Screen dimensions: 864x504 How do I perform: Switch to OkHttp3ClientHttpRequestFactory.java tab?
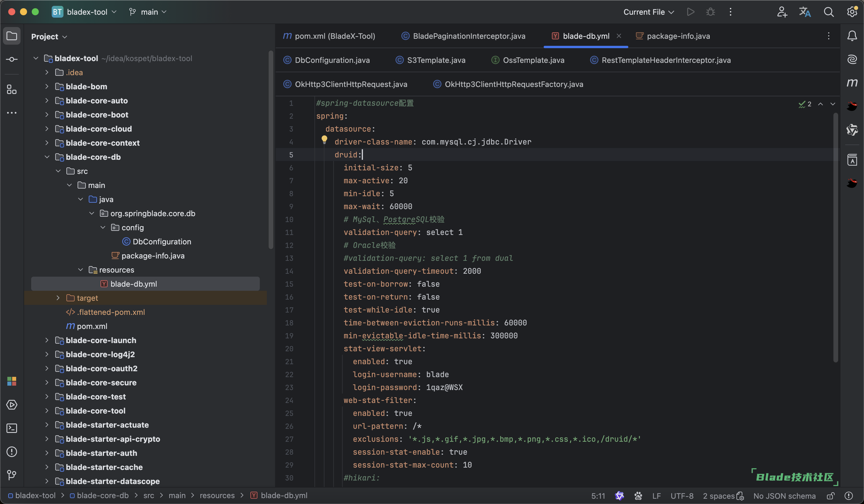pos(508,84)
